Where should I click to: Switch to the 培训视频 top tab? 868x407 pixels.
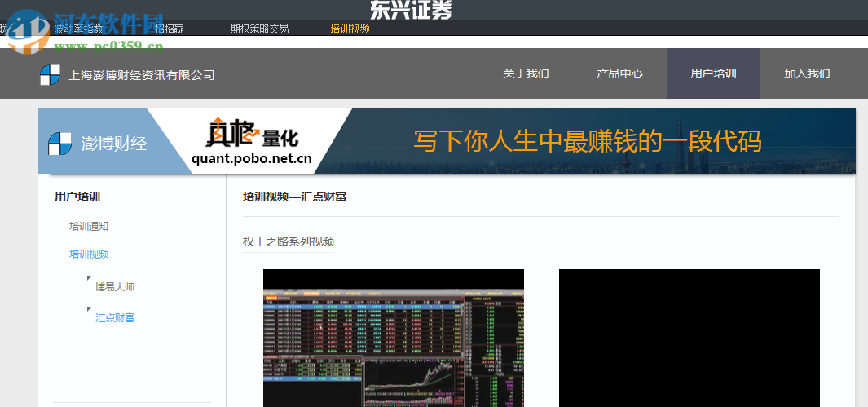tap(350, 29)
